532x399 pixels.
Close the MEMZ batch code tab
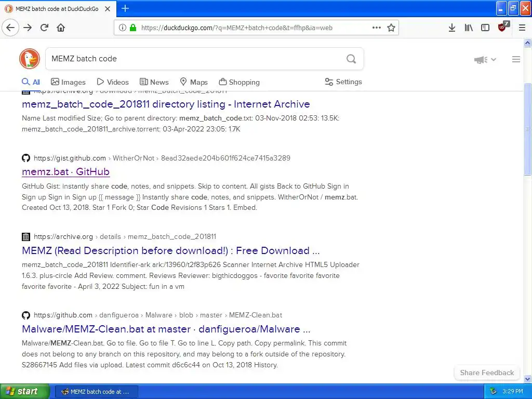[108, 9]
